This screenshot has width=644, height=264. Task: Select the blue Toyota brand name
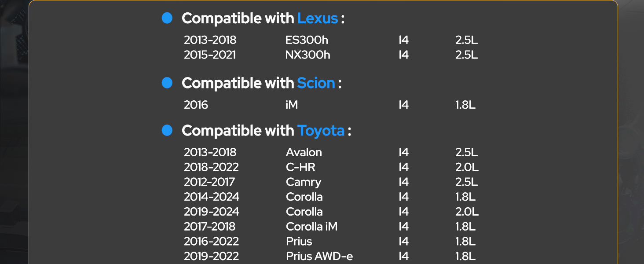pos(321,131)
